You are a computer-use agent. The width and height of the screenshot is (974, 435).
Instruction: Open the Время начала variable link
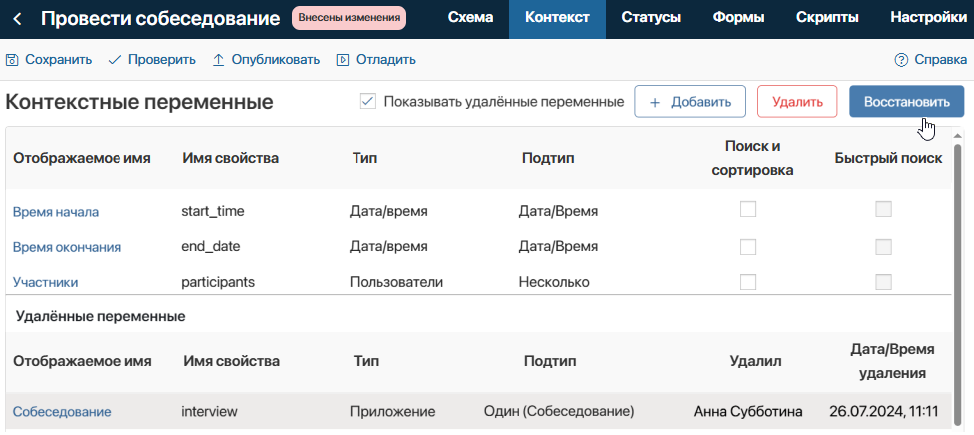(56, 212)
